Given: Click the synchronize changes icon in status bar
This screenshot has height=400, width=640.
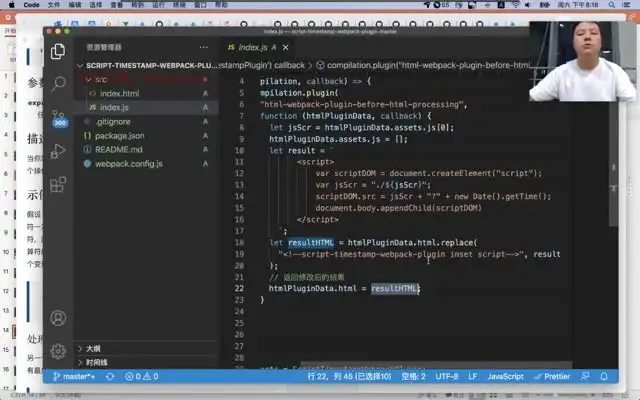Looking at the screenshot, I should 110,376.
